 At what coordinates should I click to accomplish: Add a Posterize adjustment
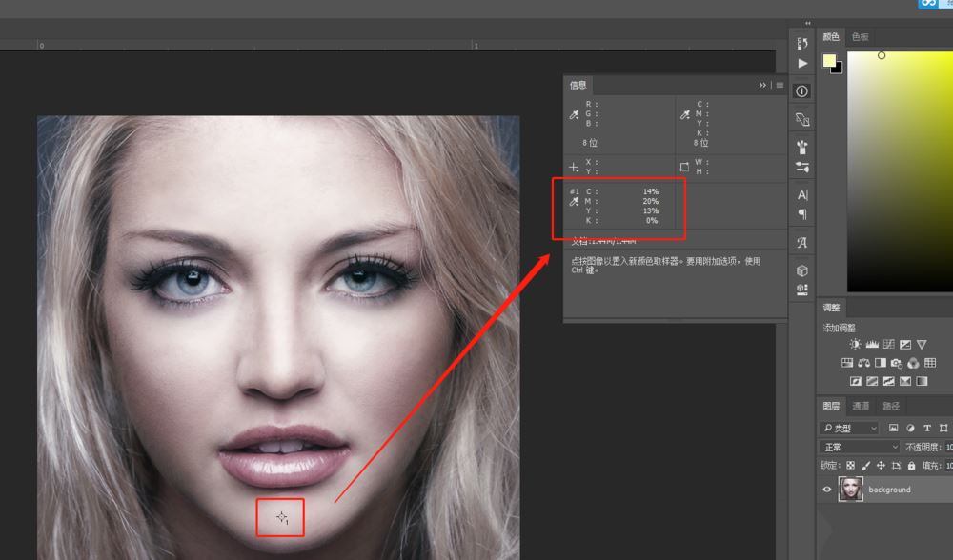(872, 381)
